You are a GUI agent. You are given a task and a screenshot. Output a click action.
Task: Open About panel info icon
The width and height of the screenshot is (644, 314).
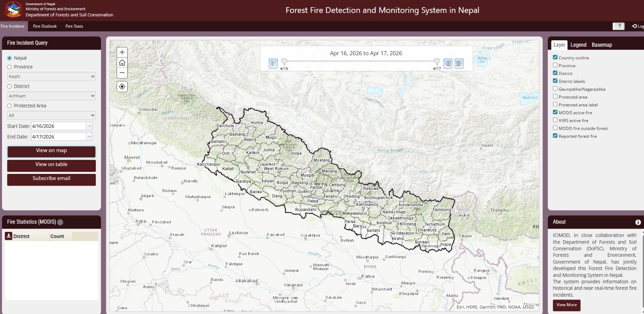click(x=638, y=222)
